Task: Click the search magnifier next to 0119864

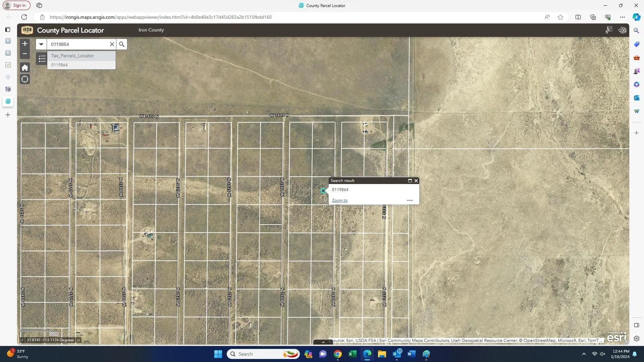Action: point(122,44)
